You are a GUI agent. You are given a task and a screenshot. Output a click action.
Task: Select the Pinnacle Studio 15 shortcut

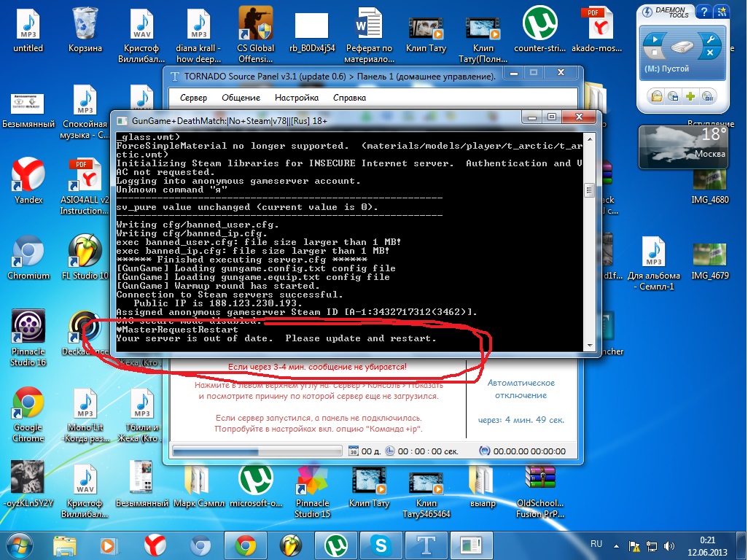[313, 490]
